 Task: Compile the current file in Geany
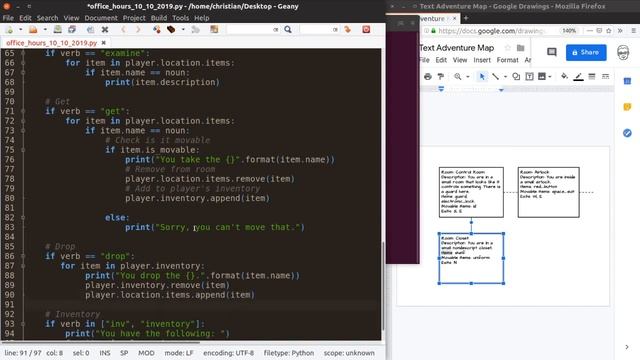coord(157,29)
